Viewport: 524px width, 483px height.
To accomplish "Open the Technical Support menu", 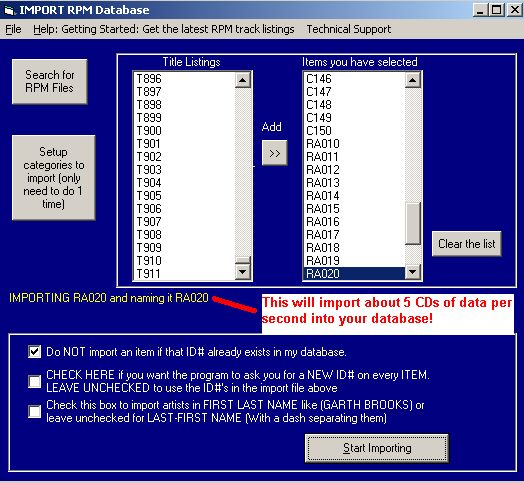I will tap(349, 29).
